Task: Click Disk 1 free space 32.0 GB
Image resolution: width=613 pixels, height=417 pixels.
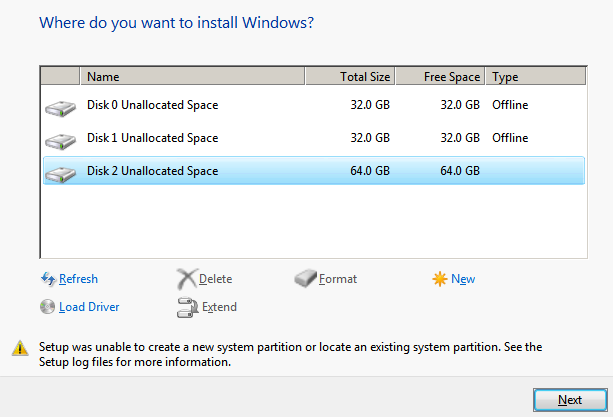Action: pos(460,138)
